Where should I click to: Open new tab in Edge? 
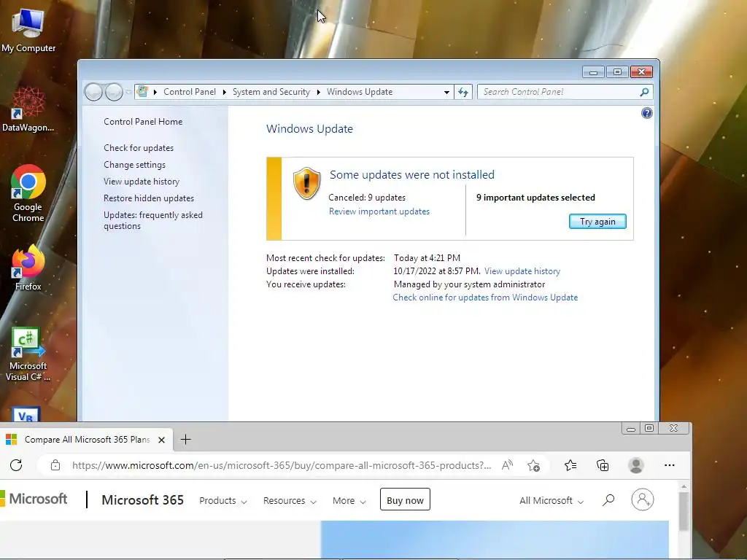(186, 440)
